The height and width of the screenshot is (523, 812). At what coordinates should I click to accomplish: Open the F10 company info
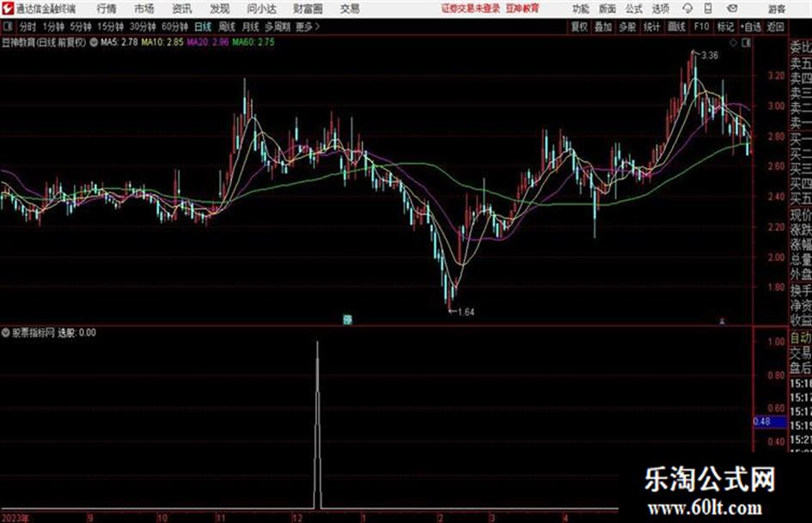click(x=701, y=27)
